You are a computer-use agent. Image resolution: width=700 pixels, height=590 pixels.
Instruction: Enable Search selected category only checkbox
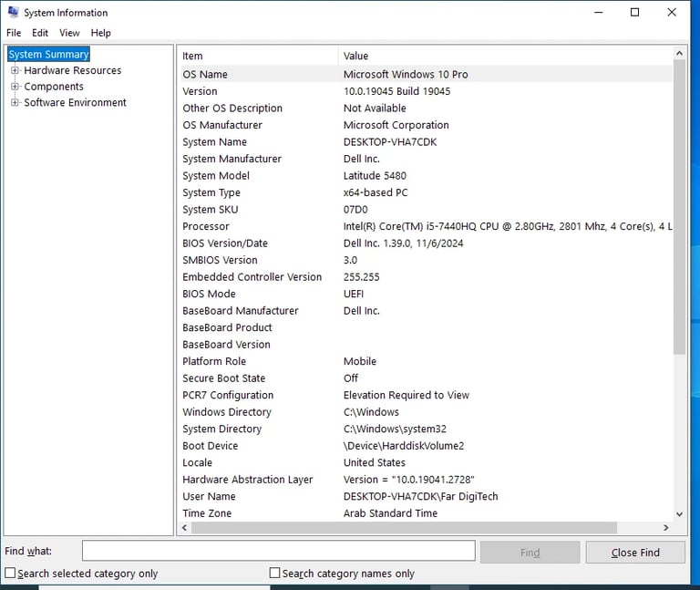pos(10,573)
